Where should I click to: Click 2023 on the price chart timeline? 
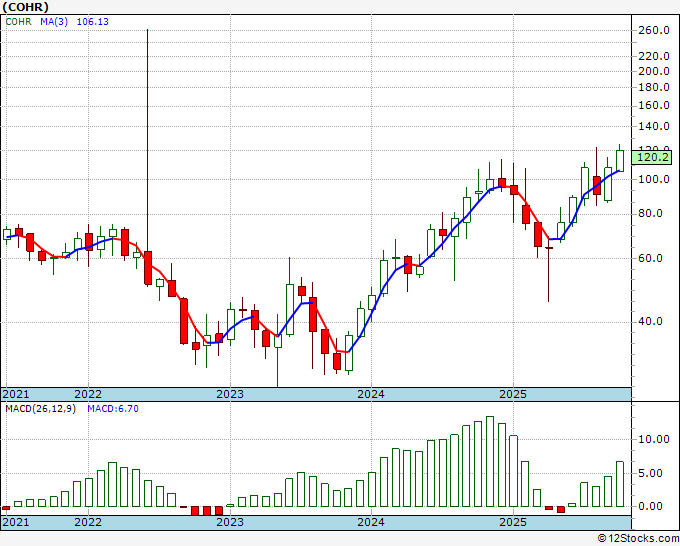pyautogui.click(x=230, y=394)
